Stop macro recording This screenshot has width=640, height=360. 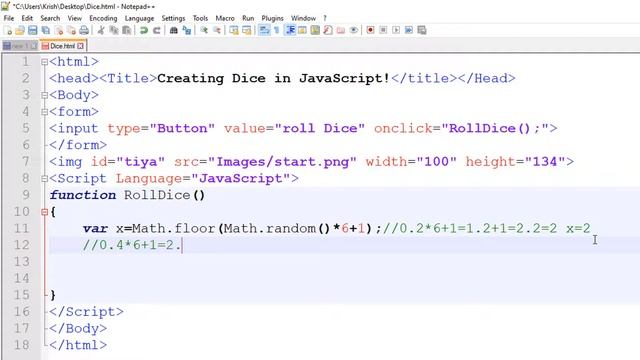coord(383,30)
